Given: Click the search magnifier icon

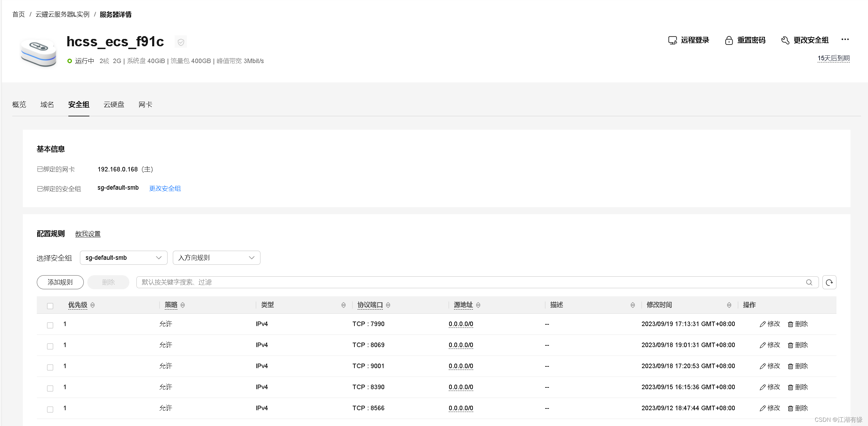Looking at the screenshot, I should coord(809,282).
